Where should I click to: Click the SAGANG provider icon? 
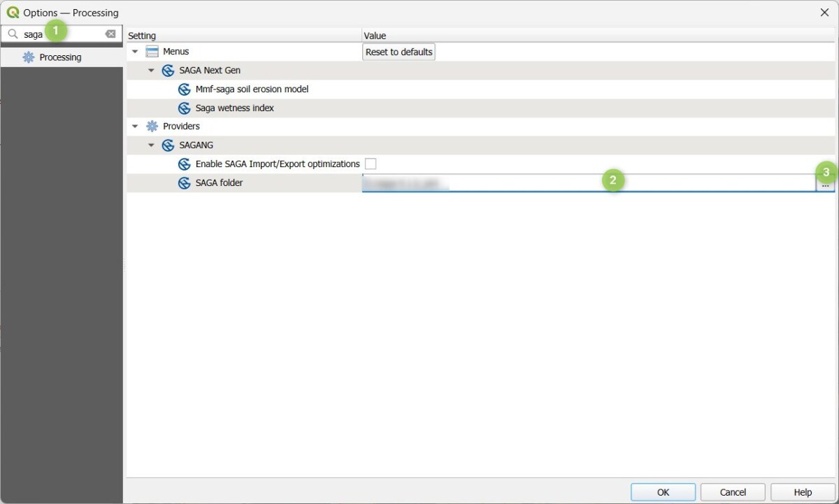pyautogui.click(x=168, y=145)
